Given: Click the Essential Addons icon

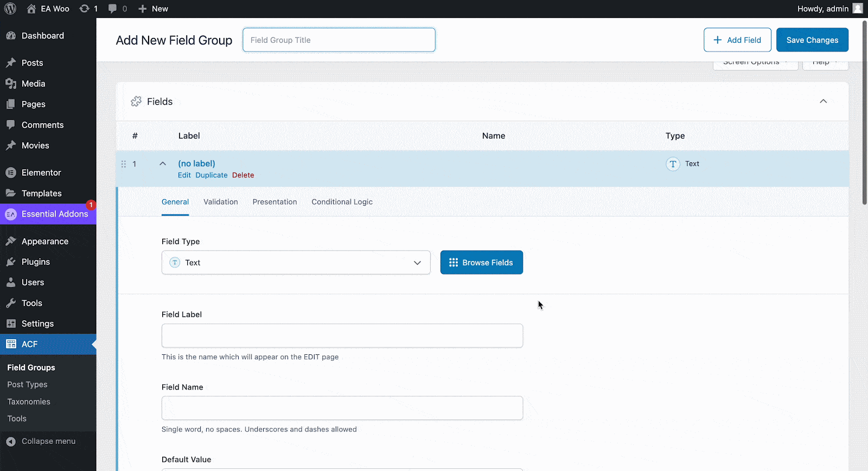Looking at the screenshot, I should pyautogui.click(x=11, y=214).
